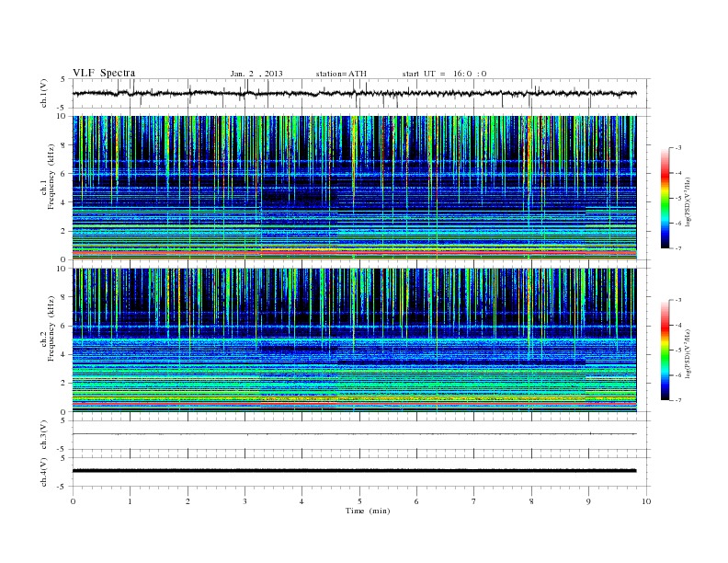Click time axis tick label '0'
Image resolution: width=728 pixels, height=563 pixels.
tap(73, 501)
